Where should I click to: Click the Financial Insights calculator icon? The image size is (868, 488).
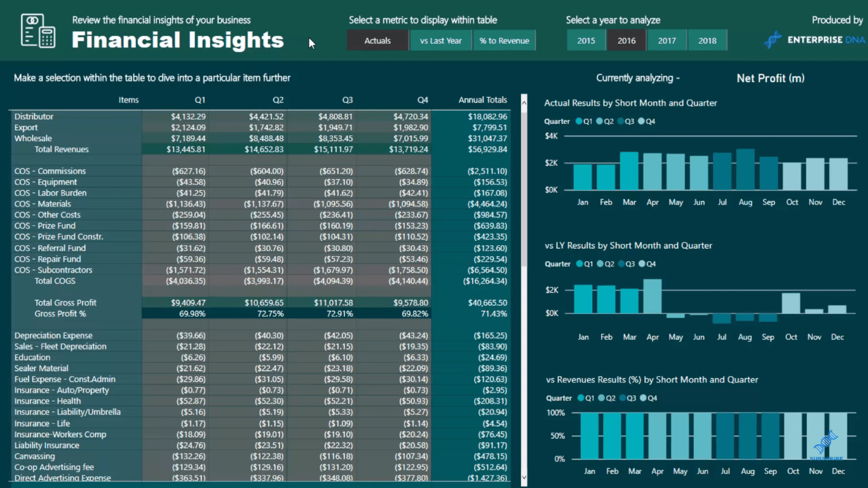37,30
